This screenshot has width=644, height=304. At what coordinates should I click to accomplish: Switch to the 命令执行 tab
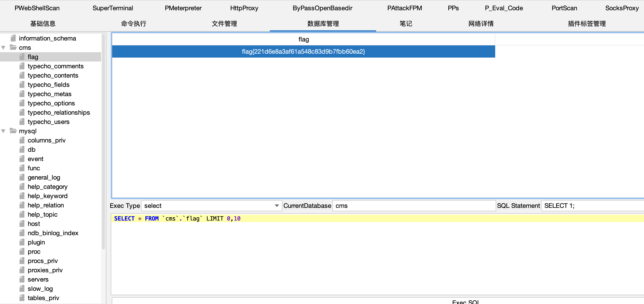click(133, 24)
